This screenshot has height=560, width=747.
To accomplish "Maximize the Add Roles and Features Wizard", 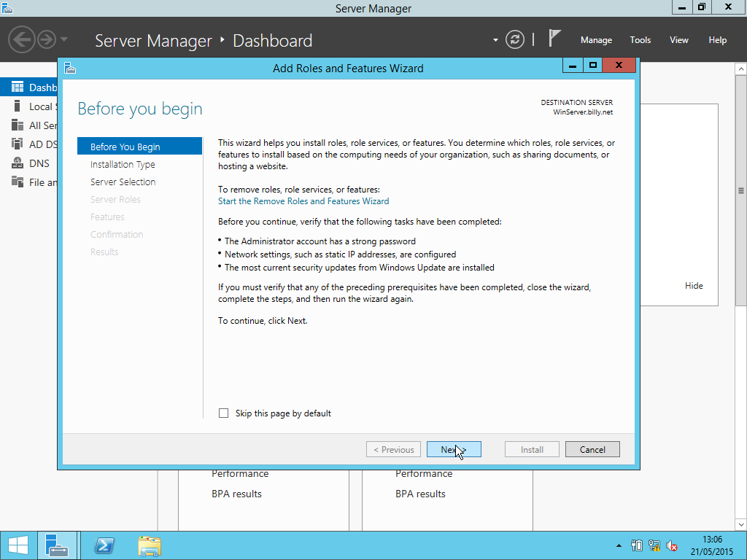I will click(592, 65).
